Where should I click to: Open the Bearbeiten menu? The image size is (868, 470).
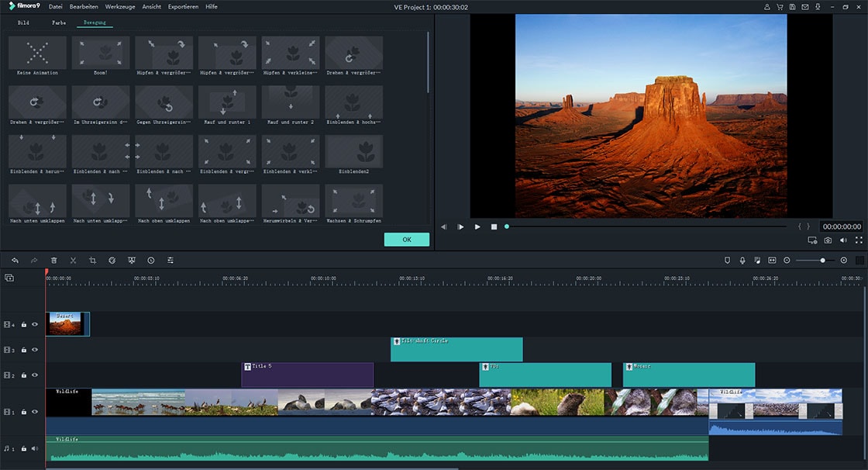pyautogui.click(x=84, y=7)
